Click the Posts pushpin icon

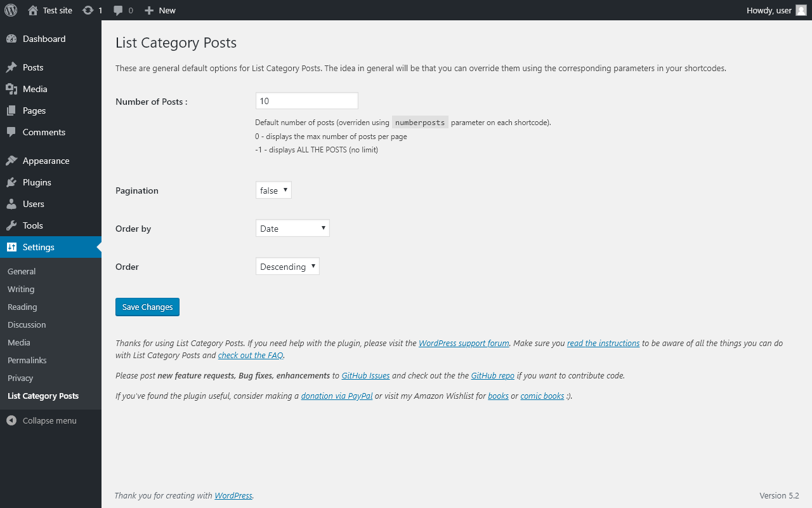[11, 67]
